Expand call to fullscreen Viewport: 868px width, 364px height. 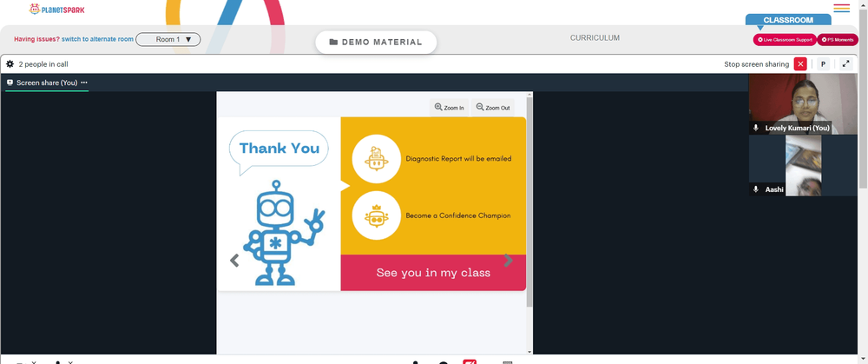845,63
